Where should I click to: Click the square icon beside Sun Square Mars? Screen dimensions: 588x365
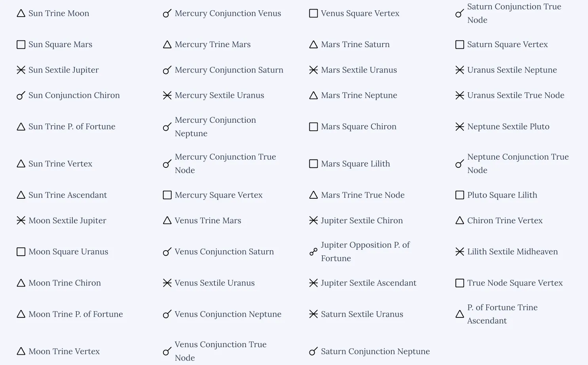tap(21, 45)
